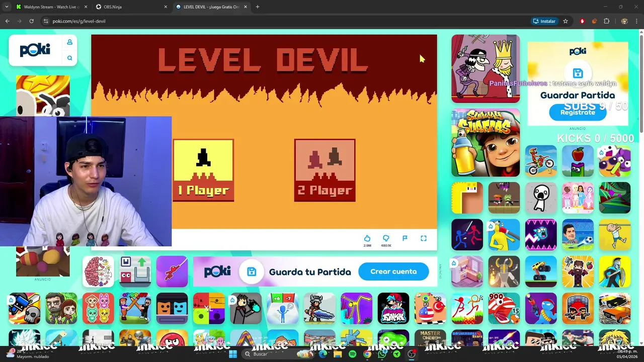Open the king and thief game thumbnail

pyautogui.click(x=486, y=68)
